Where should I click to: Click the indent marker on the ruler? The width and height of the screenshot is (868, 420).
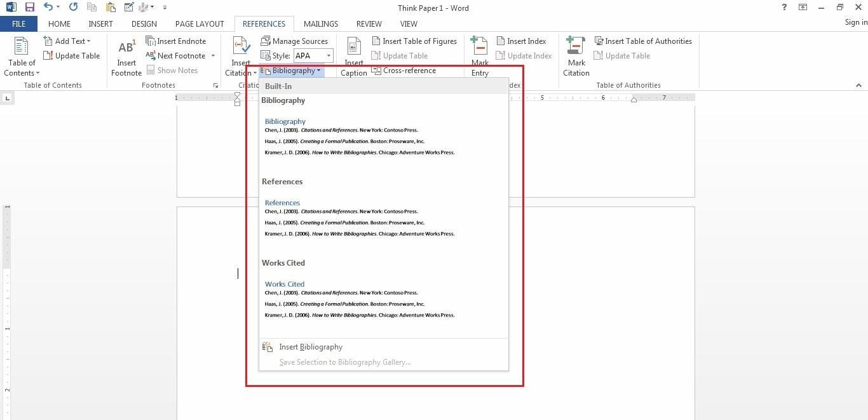[238, 98]
